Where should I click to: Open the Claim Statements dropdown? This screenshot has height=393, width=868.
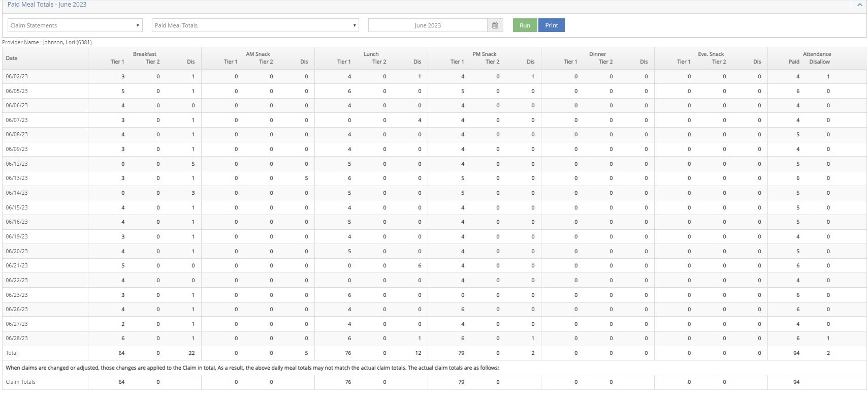(x=75, y=25)
